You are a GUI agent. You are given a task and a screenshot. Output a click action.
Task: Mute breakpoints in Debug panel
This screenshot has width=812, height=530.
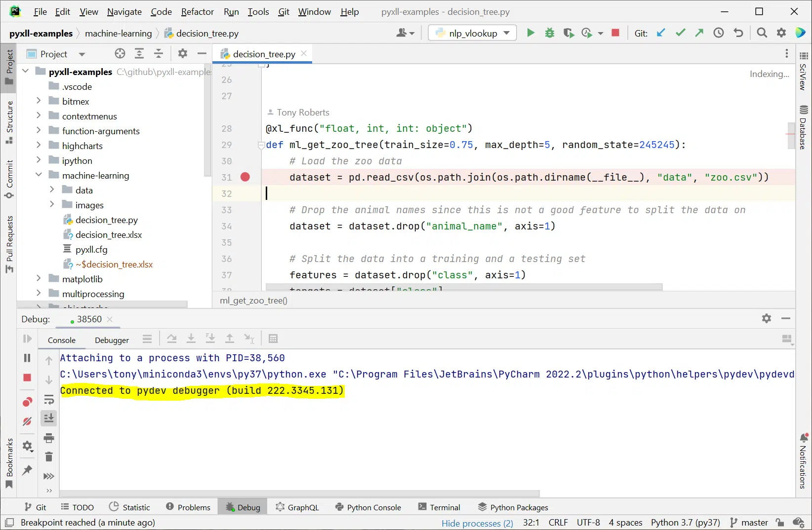coord(27,421)
